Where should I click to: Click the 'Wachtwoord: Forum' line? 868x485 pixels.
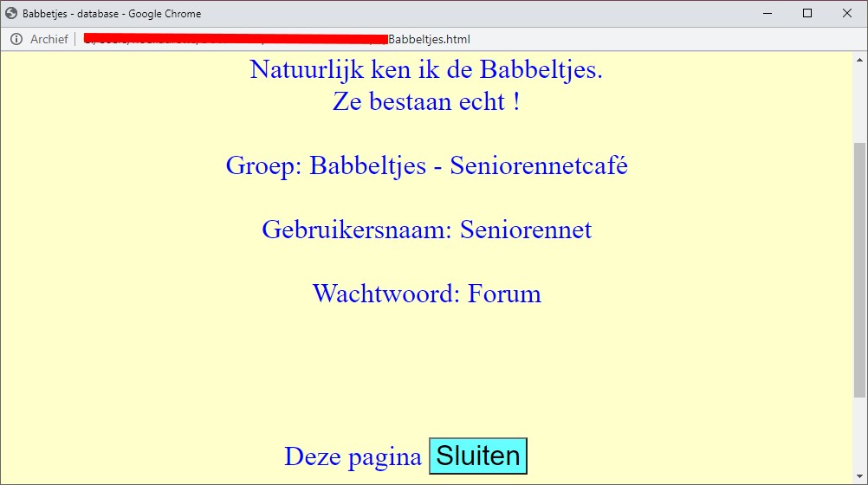pos(426,294)
